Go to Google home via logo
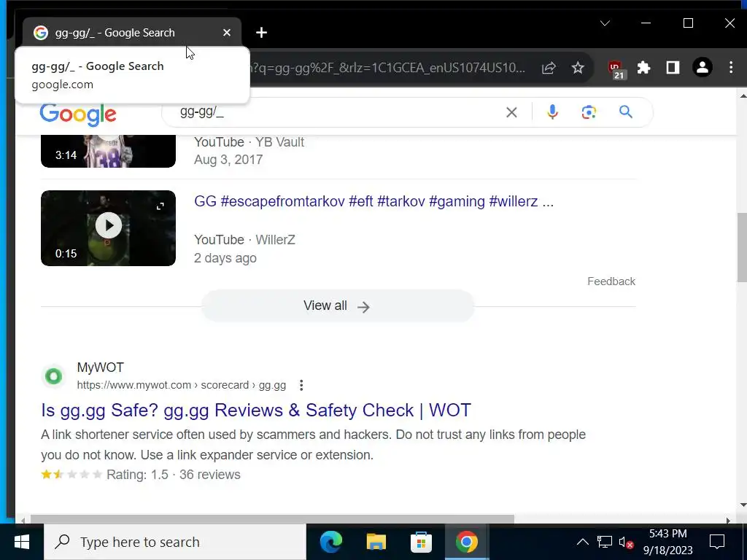Screen dimensions: 747x560 pyautogui.click(x=78, y=114)
